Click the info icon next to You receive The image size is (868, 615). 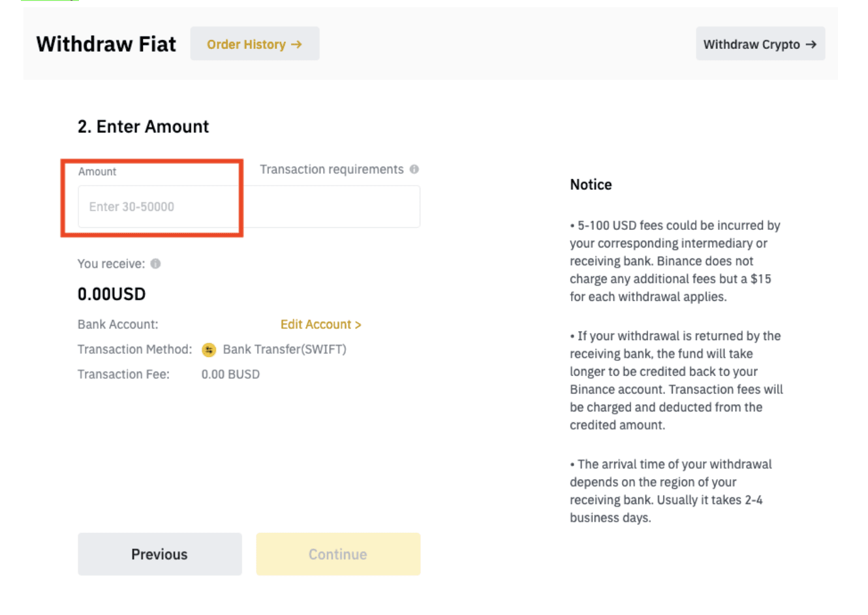click(155, 264)
